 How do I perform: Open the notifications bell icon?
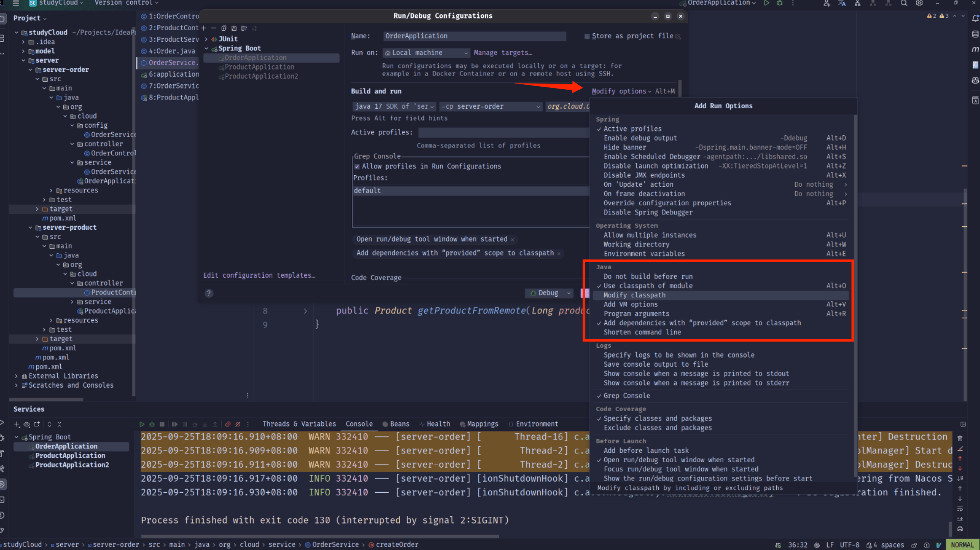975,18
